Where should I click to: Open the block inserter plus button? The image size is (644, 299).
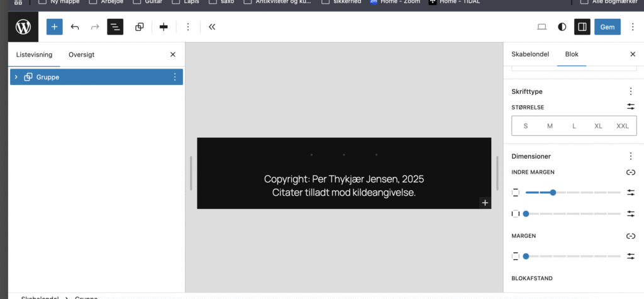(x=55, y=27)
